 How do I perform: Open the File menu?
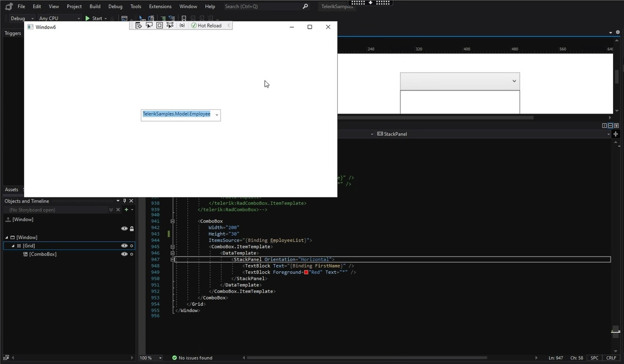pos(22,6)
